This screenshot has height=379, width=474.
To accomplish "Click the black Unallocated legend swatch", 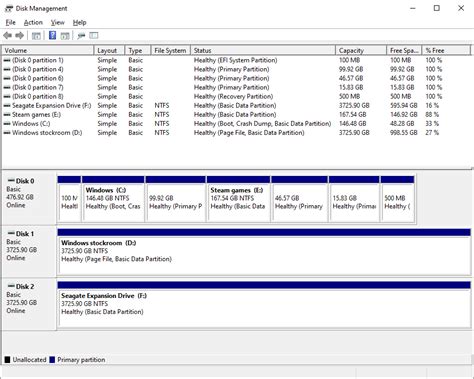I will point(7,360).
